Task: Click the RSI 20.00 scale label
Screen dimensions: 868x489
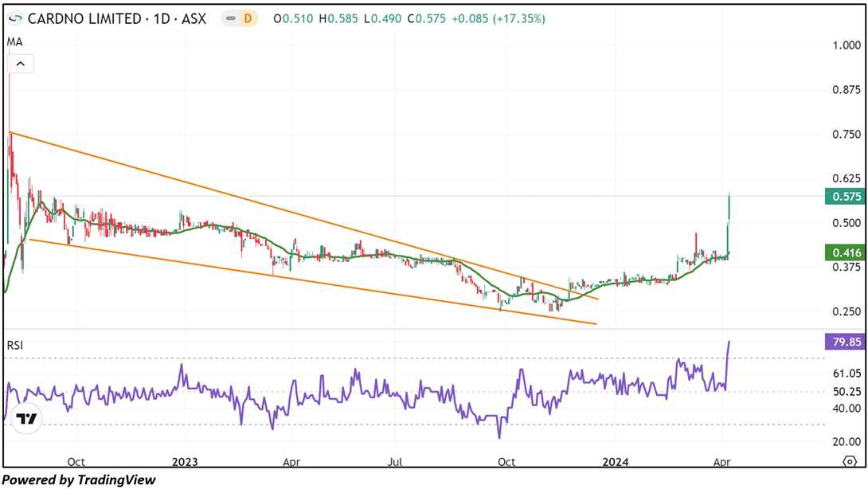Action: (847, 442)
